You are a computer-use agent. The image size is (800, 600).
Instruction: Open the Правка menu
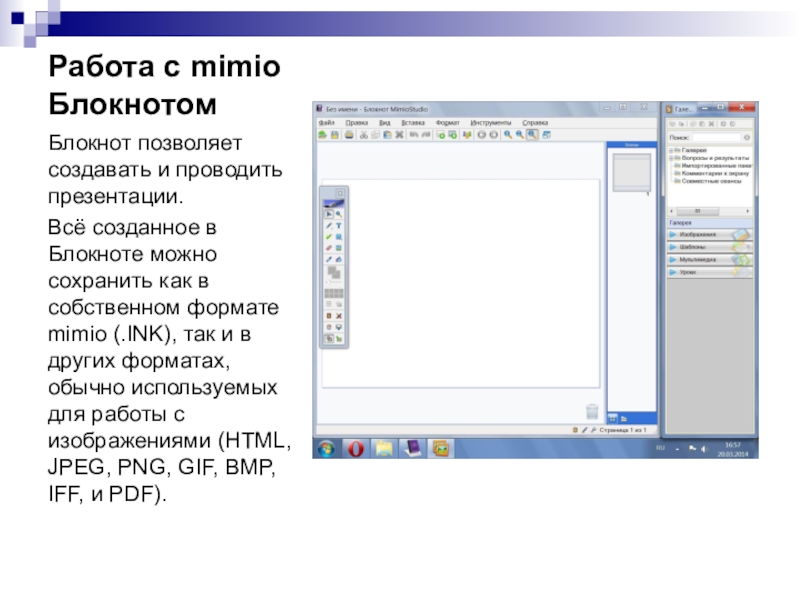click(356, 123)
